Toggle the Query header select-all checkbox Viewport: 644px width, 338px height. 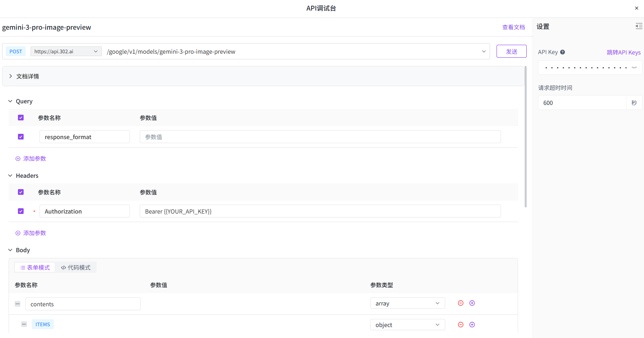(21, 118)
